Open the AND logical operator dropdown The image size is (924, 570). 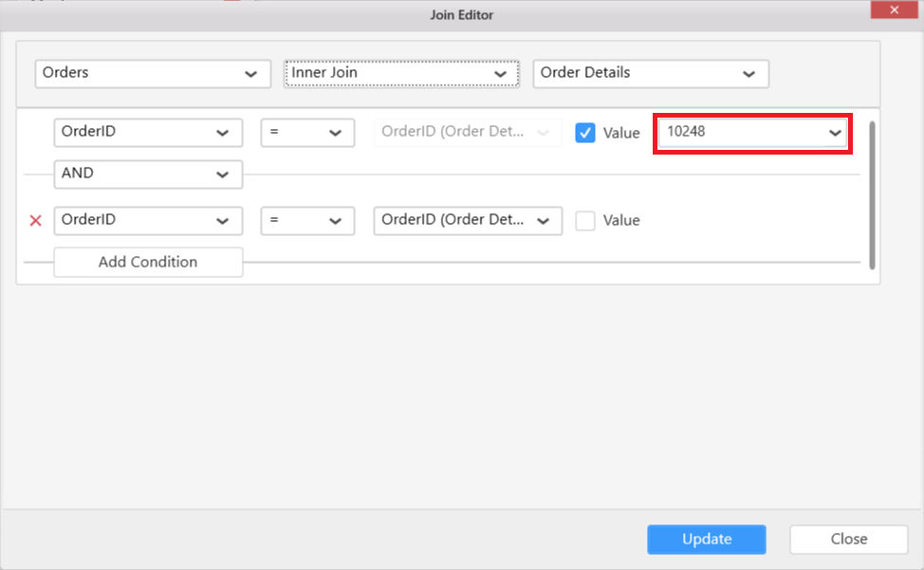(x=148, y=175)
